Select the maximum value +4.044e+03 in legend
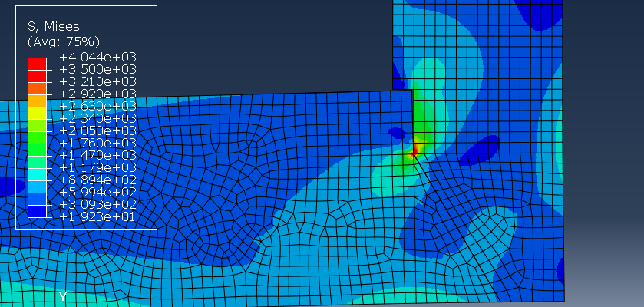 point(97,57)
